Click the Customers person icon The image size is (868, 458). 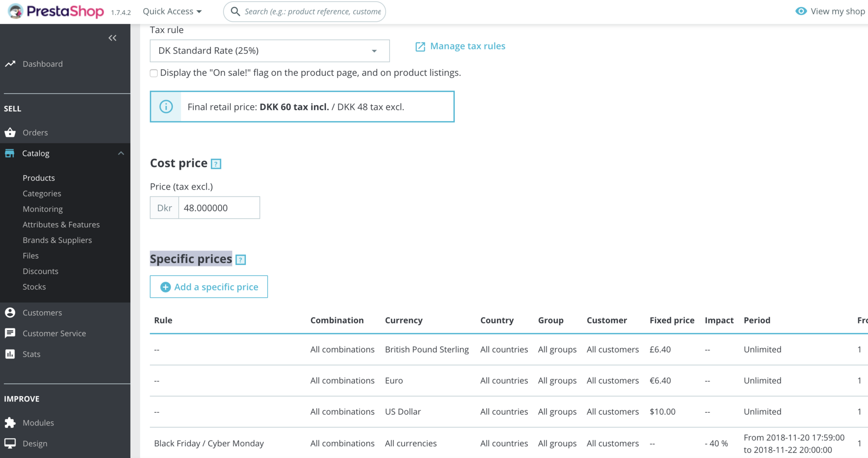10,313
